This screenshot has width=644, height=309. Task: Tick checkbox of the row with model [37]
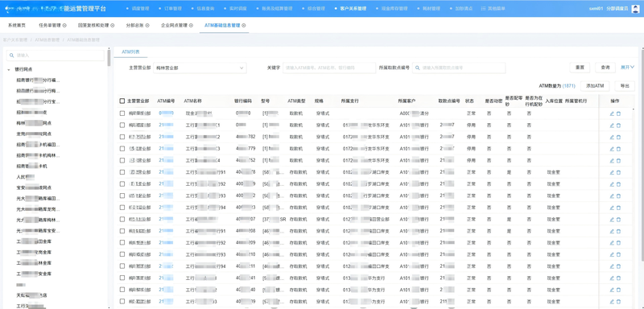(122, 220)
